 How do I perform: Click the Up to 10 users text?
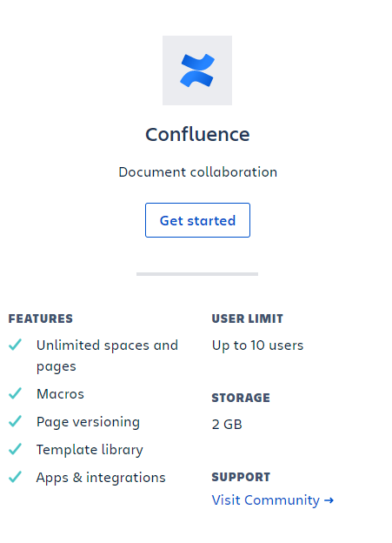tap(258, 345)
